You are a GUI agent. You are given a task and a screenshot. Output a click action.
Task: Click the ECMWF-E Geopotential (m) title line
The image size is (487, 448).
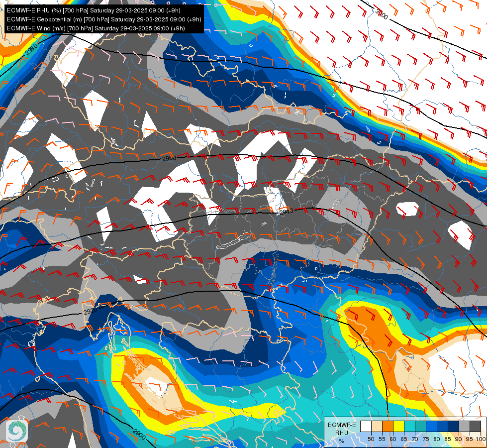pyautogui.click(x=104, y=19)
